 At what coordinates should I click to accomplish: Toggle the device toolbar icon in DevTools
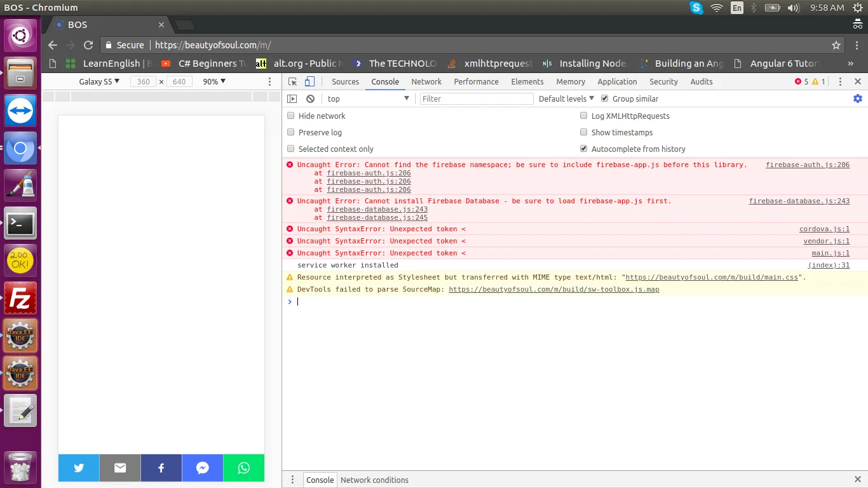click(x=309, y=82)
